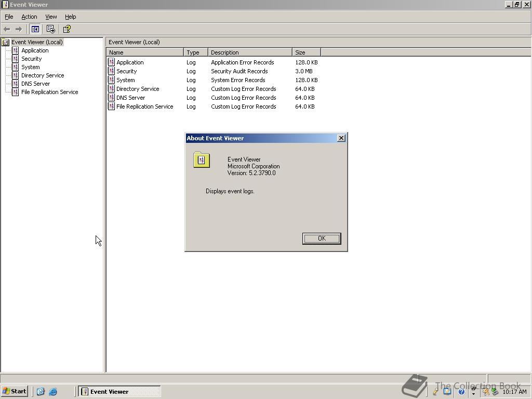Click Application row icon in list

tap(111, 62)
